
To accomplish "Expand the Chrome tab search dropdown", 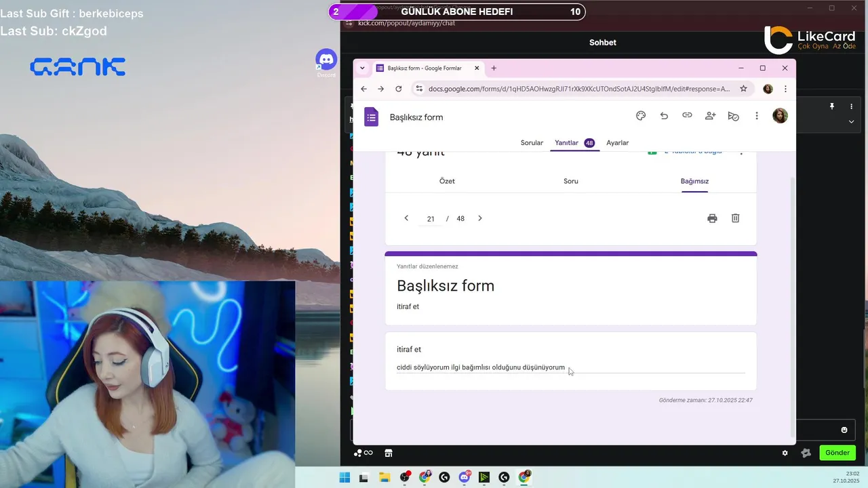I will pos(362,68).
